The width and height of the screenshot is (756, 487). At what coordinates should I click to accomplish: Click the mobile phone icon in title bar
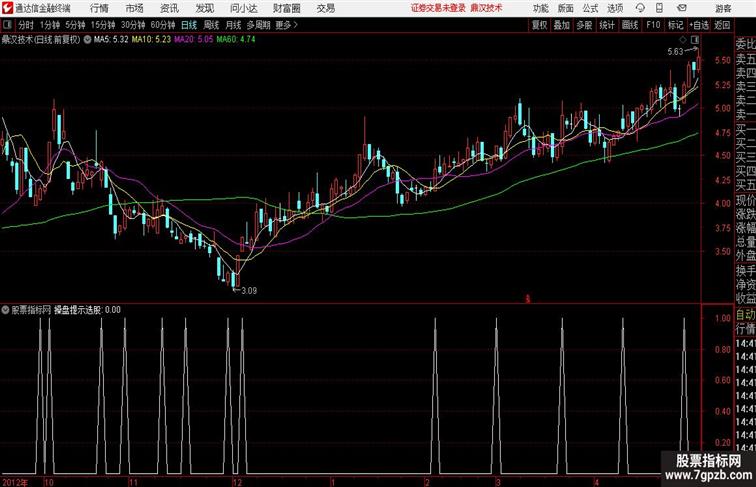point(659,8)
